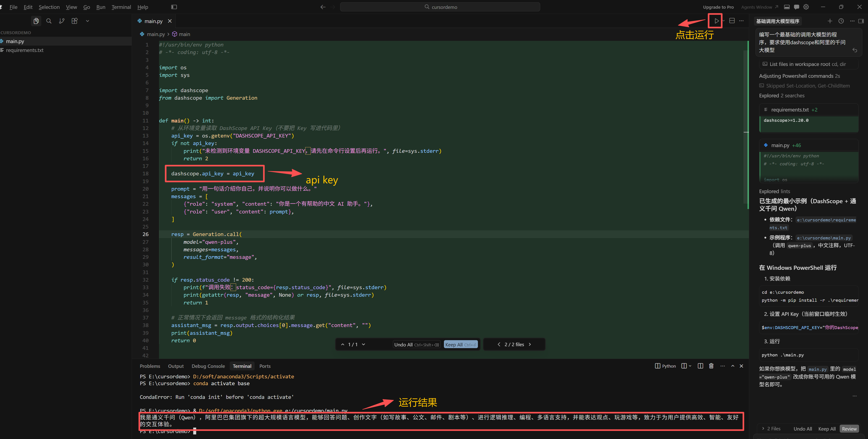Toggle the chat side panel layout icon
The width and height of the screenshot is (868, 439).
click(861, 21)
